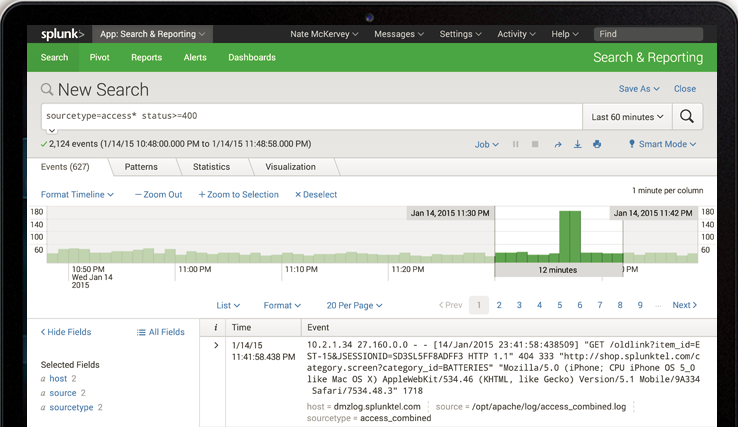This screenshot has width=738, height=427.
Task: Click the magnifying glass search button
Action: pos(687,117)
